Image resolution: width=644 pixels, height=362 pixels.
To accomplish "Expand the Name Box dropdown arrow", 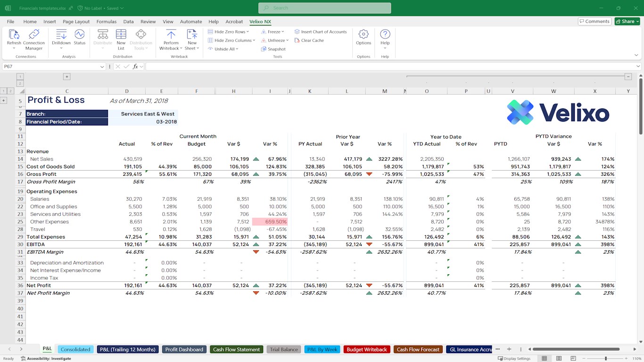I will (102, 67).
